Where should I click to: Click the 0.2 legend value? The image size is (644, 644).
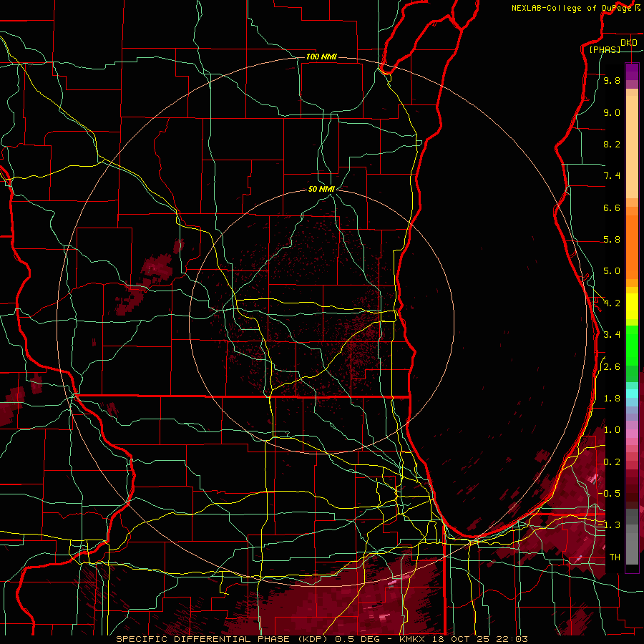point(612,462)
